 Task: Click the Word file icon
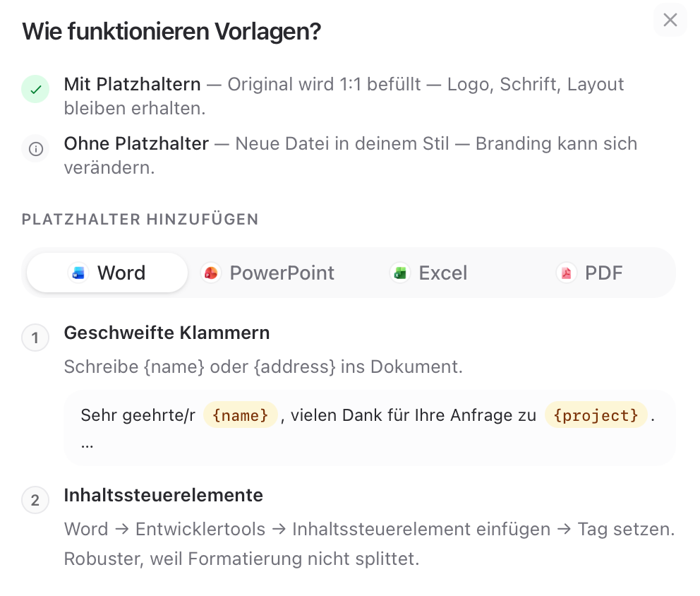click(78, 273)
